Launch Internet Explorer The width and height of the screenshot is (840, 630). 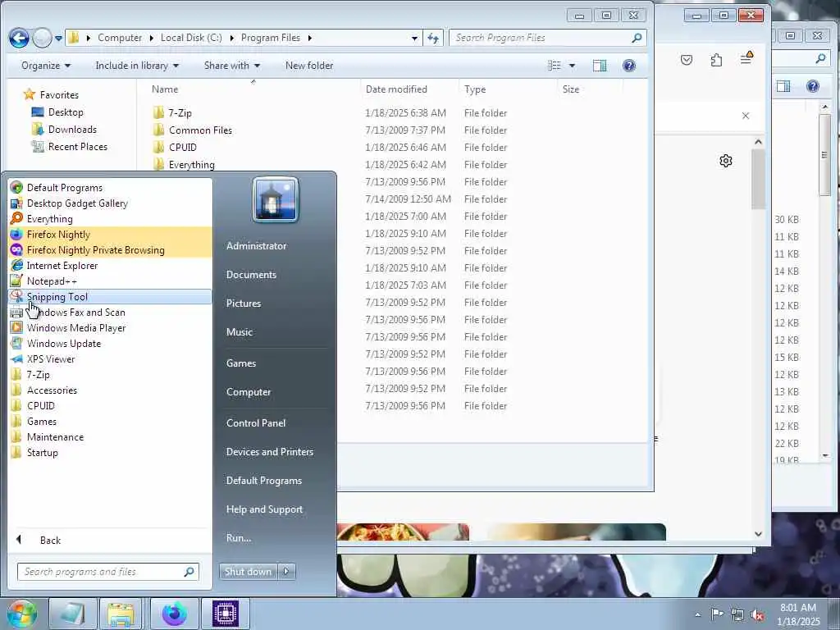tap(110, 265)
